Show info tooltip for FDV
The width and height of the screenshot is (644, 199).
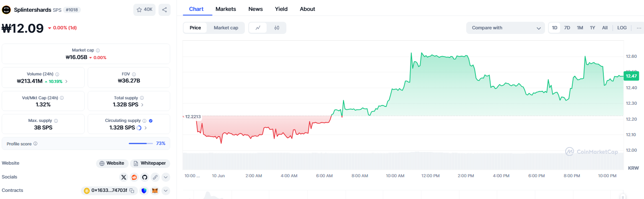pos(133,74)
